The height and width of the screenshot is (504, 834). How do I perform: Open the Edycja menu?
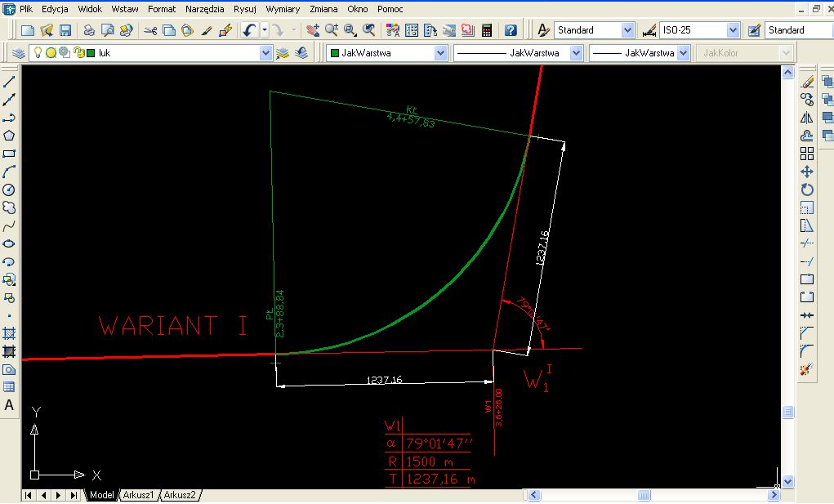click(55, 9)
